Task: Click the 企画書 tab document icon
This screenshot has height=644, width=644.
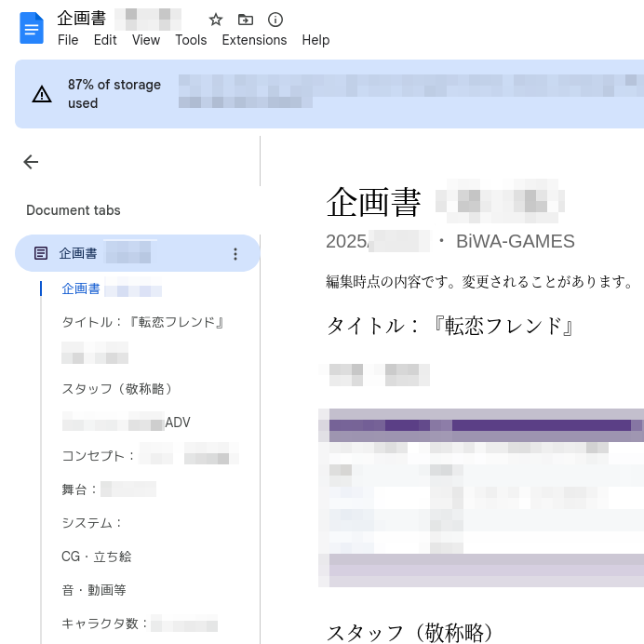Action: click(x=41, y=253)
